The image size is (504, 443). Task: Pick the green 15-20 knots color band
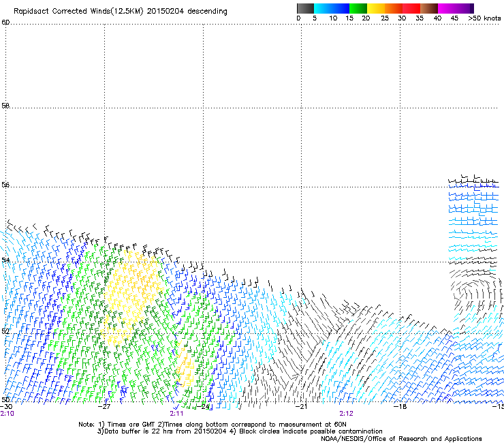358,8
